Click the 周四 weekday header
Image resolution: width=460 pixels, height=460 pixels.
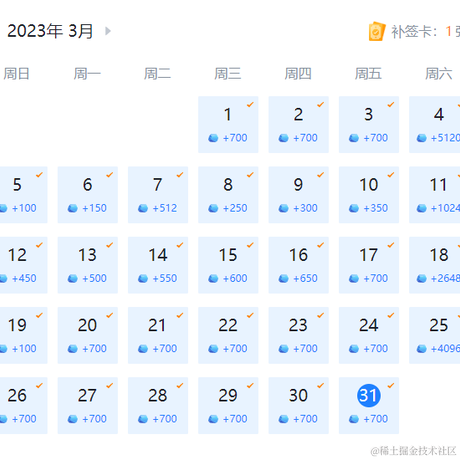point(298,74)
